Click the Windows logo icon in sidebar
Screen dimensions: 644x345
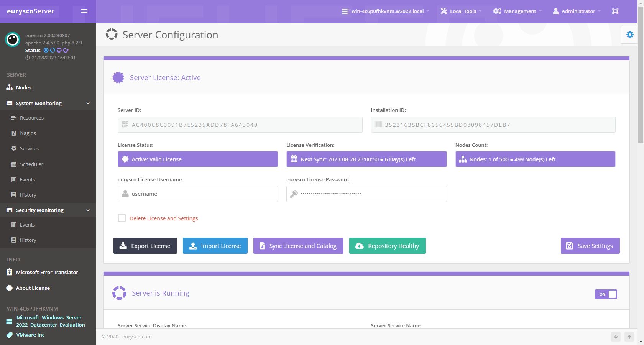click(x=9, y=321)
